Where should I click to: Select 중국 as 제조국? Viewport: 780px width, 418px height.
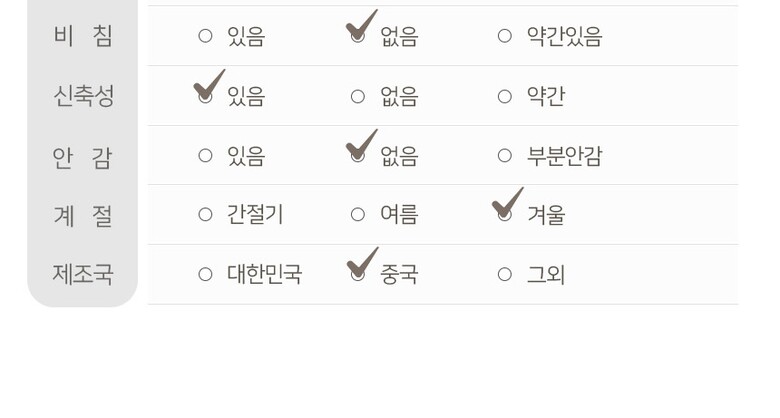click(x=357, y=274)
